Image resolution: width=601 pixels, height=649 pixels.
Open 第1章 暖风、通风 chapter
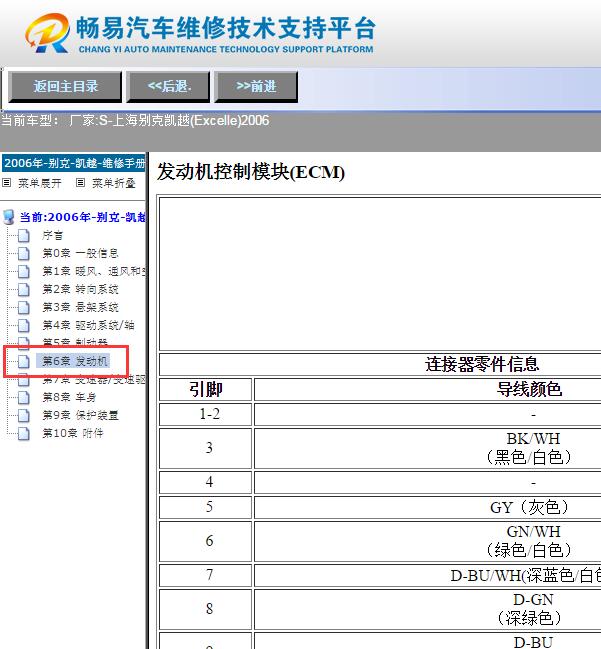point(94,271)
